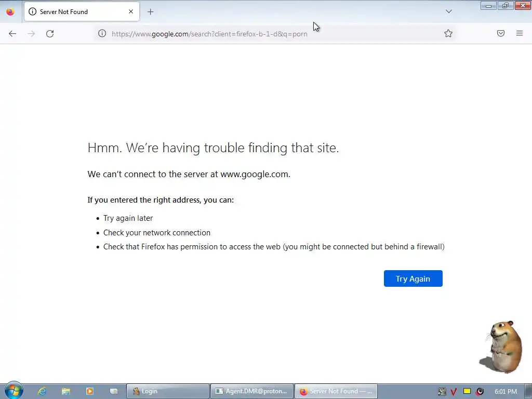Click the white pinned icon beside Media Player
Viewport: 532px width, 399px height.
(x=114, y=391)
